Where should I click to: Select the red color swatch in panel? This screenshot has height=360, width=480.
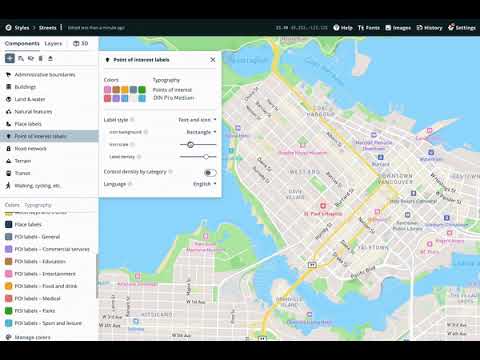pyautogui.click(x=107, y=98)
